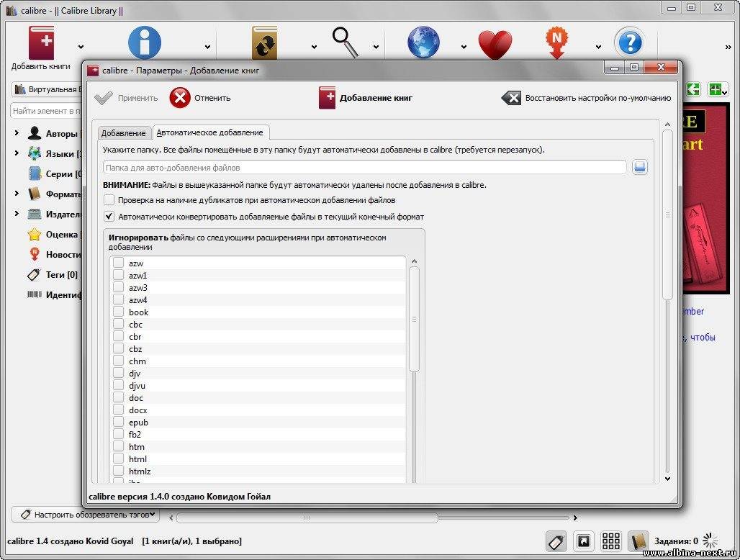Click the tag icon in the status bar
740x560 pixels.
(556, 541)
